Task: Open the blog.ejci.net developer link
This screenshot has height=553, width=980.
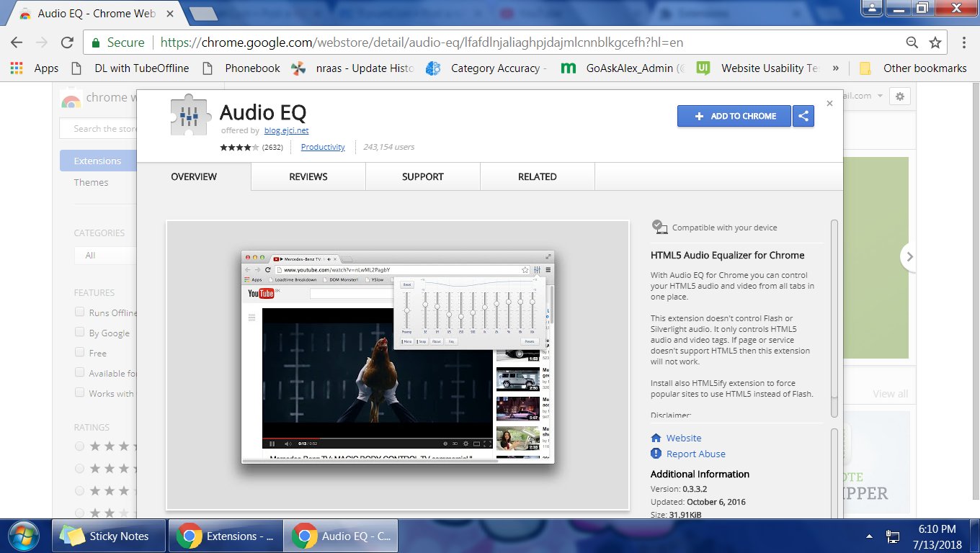Action: click(286, 130)
